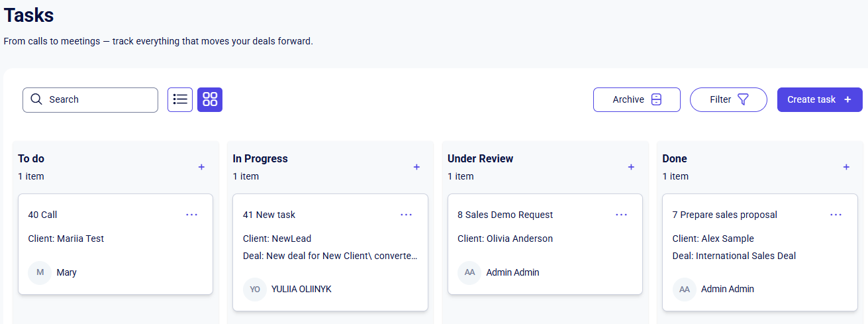This screenshot has height=324, width=868.
Task: Click plus icon in Done column
Action: pyautogui.click(x=846, y=167)
